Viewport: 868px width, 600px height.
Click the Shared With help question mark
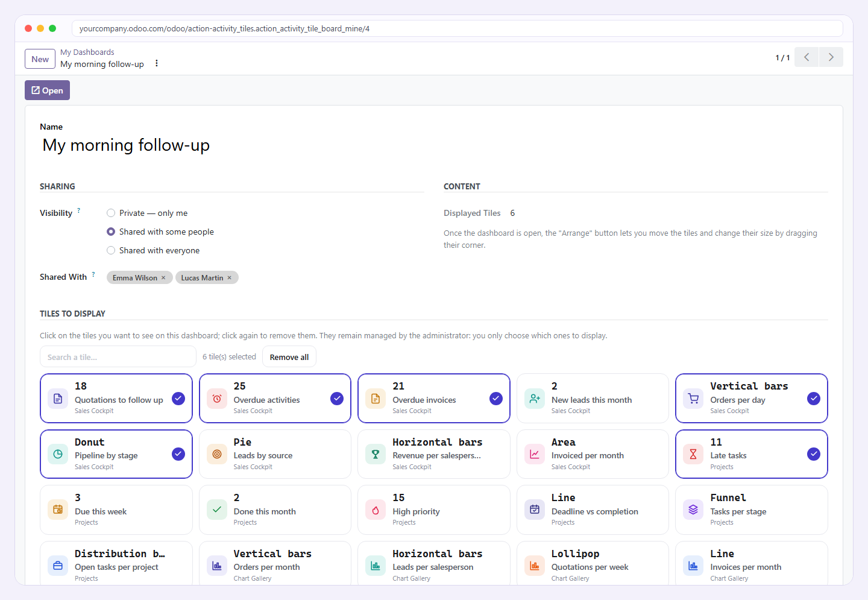tap(93, 274)
